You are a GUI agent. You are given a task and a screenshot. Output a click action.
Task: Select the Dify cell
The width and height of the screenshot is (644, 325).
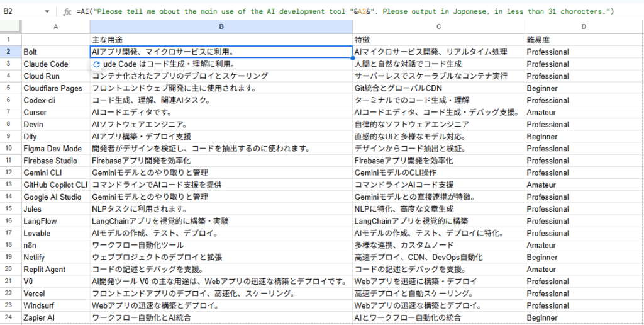[x=56, y=137]
